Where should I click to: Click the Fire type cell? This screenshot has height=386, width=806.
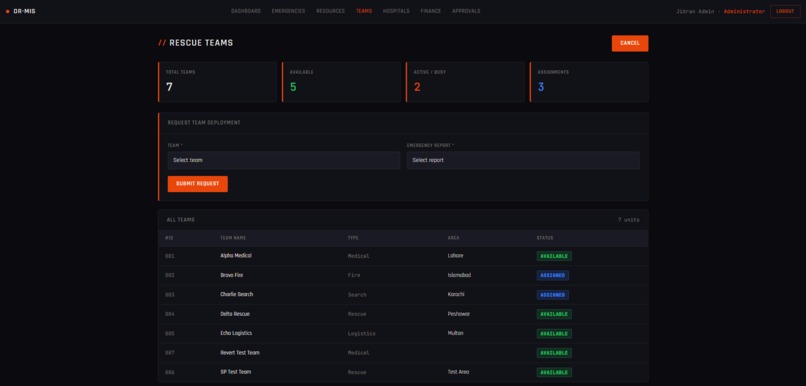354,275
